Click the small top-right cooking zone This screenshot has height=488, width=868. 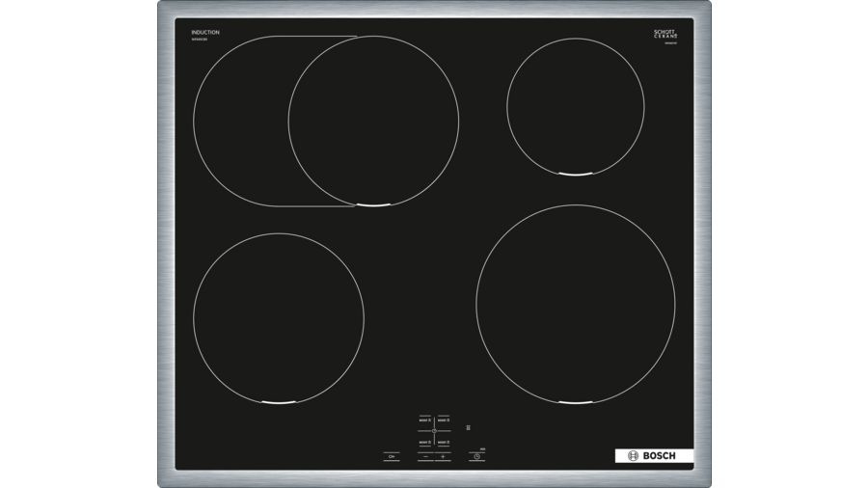[576, 106]
